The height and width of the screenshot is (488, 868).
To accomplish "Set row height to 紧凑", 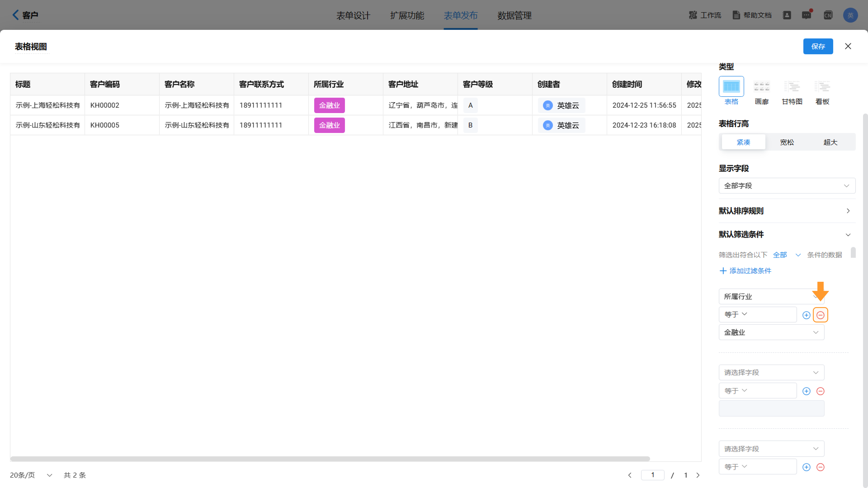I will [743, 142].
